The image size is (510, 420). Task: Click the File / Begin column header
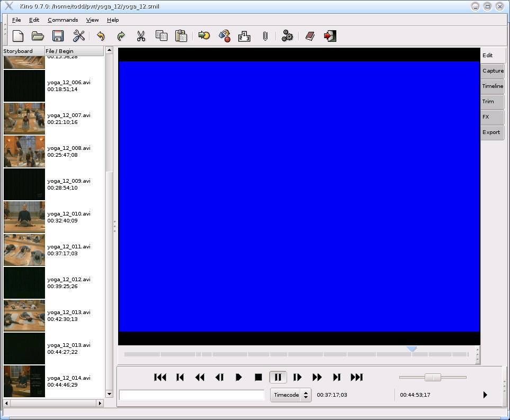pos(74,51)
